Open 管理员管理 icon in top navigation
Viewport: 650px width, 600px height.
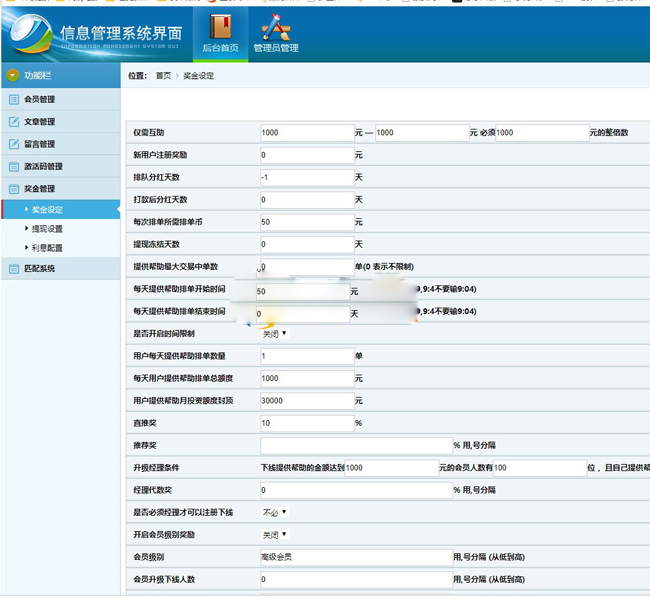pos(275,26)
